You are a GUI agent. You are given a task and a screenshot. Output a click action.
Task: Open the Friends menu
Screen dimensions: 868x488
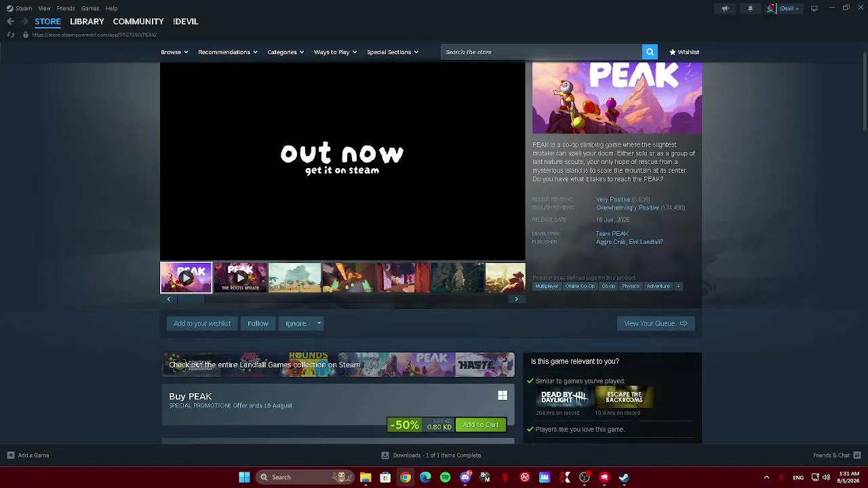click(x=66, y=8)
